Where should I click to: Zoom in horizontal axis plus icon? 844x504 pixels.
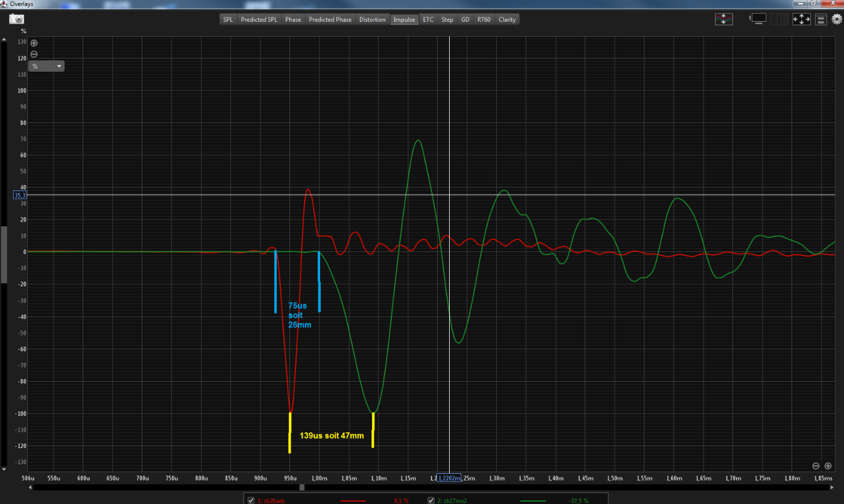pos(828,466)
